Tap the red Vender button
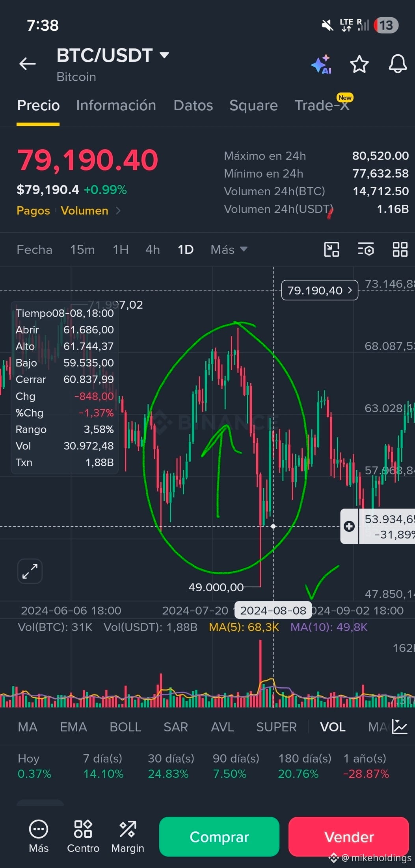 click(349, 837)
